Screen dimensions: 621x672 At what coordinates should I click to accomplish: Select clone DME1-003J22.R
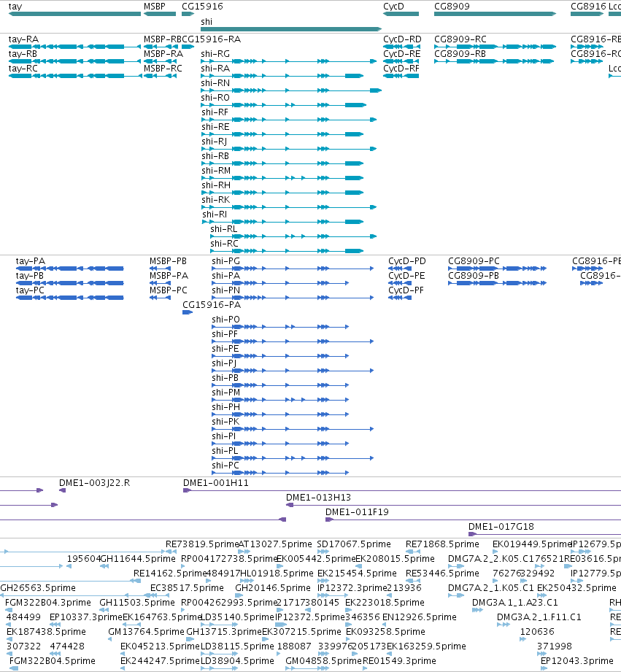pyautogui.click(x=94, y=483)
